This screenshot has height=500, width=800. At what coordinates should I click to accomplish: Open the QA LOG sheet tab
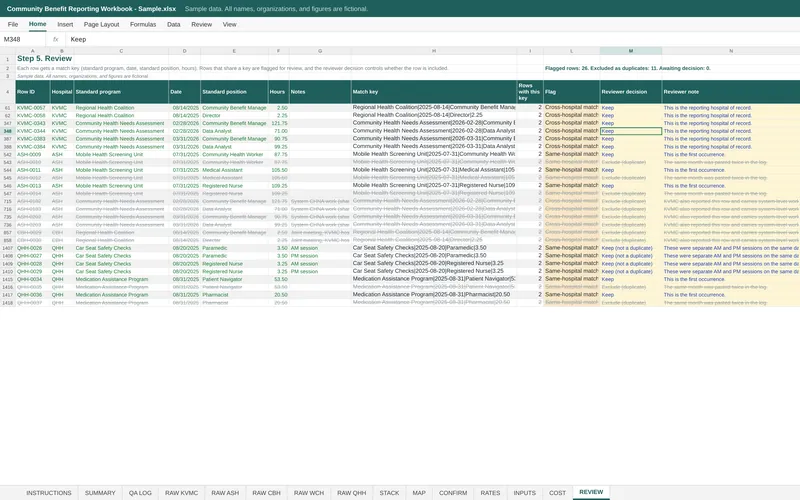point(140,493)
